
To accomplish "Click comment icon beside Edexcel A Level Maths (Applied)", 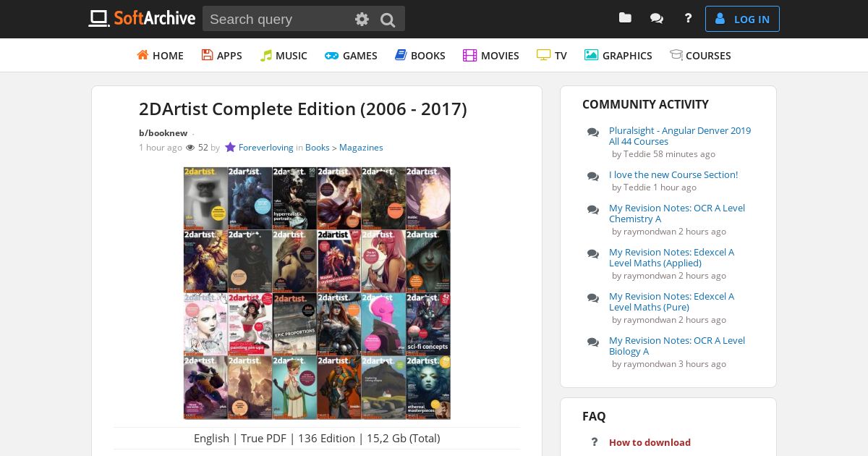I will tap(593, 253).
